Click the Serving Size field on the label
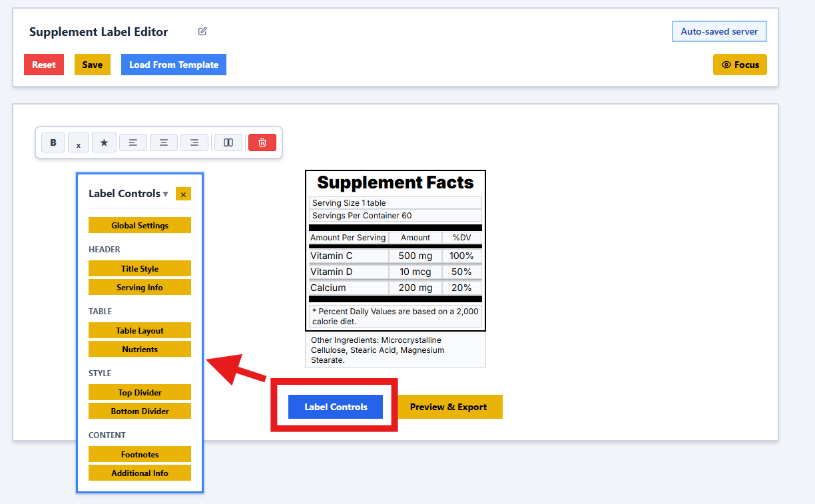The height and width of the screenshot is (504, 815). (x=396, y=203)
